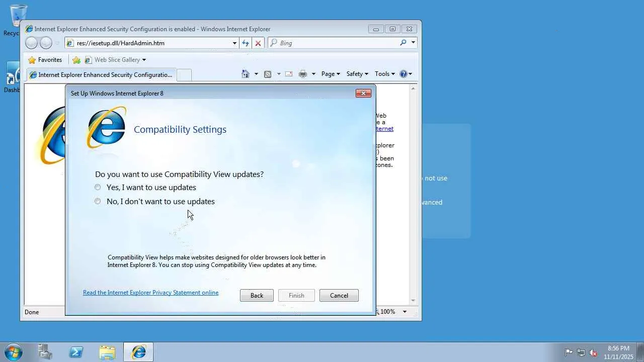Click the Add to Favorites Bar icon
This screenshot has width=644, height=362.
pos(76,60)
